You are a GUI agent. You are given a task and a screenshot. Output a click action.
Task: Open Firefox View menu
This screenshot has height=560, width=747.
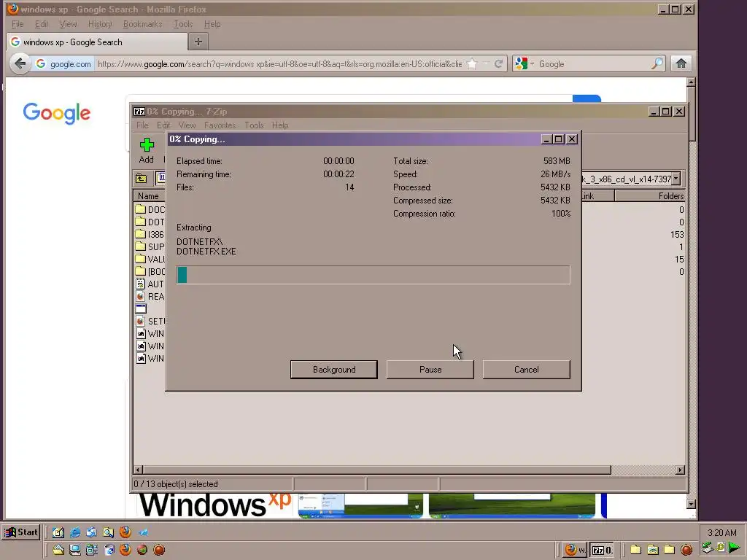(68, 24)
